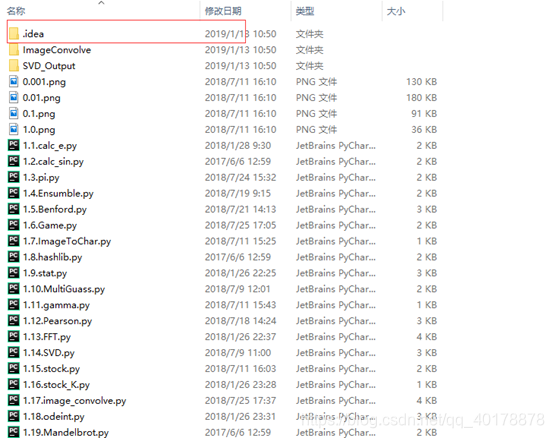Image resolution: width=554 pixels, height=438 pixels.
Task: Select file name 1.14.SVD.py
Action: (49, 353)
